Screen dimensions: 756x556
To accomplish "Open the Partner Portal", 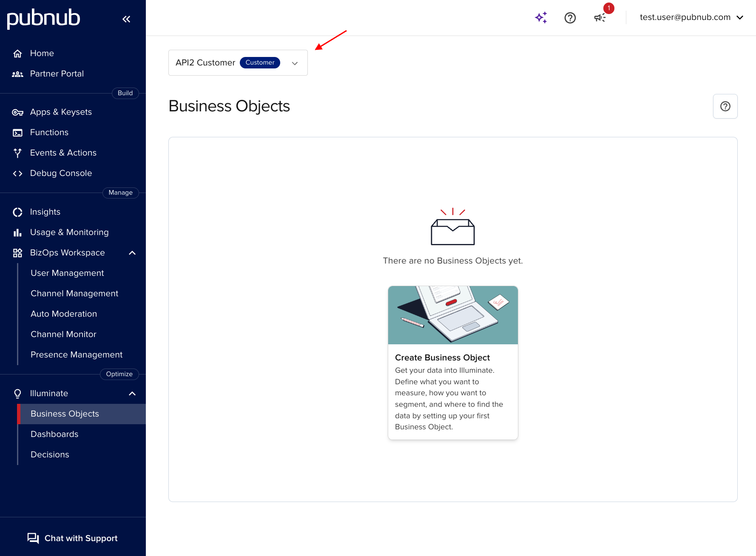I will (57, 74).
